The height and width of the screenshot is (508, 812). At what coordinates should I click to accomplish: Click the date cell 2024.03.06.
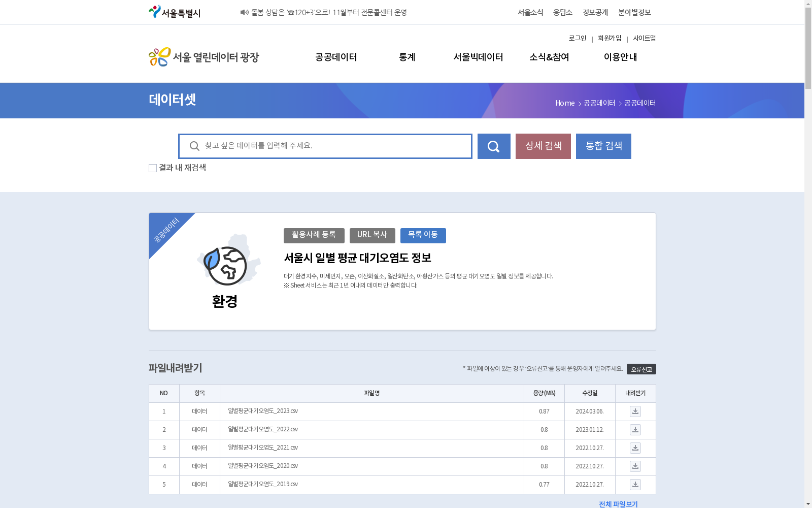click(x=590, y=411)
